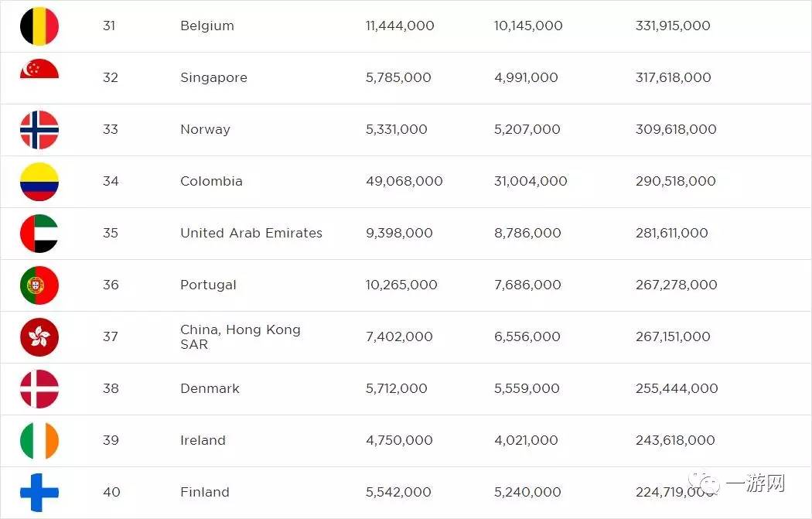Select the Norway flag icon
This screenshot has height=519, width=812.
coord(39,130)
